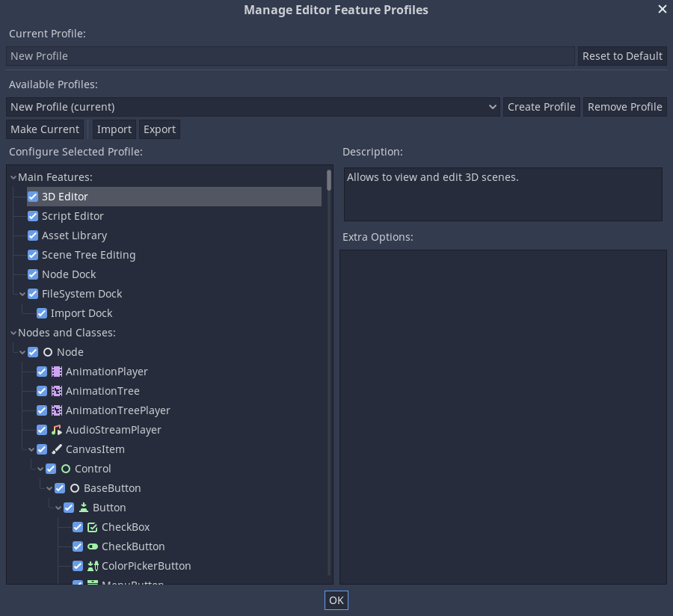Toggle the Import Dock checkbox
The width and height of the screenshot is (673, 616).
coord(41,312)
